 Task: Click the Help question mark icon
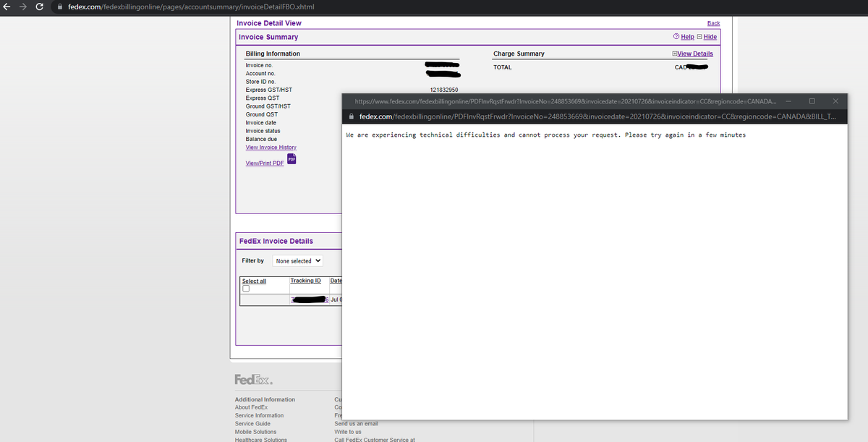[x=676, y=37]
